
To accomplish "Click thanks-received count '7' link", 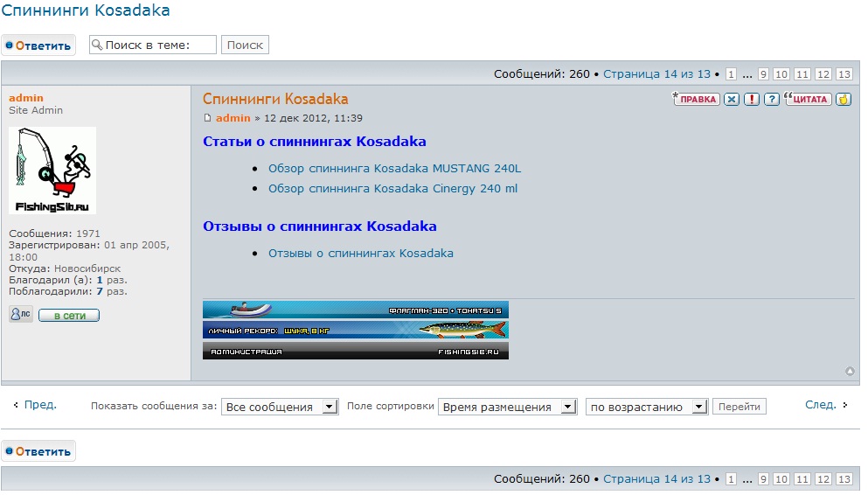I will tap(100, 292).
